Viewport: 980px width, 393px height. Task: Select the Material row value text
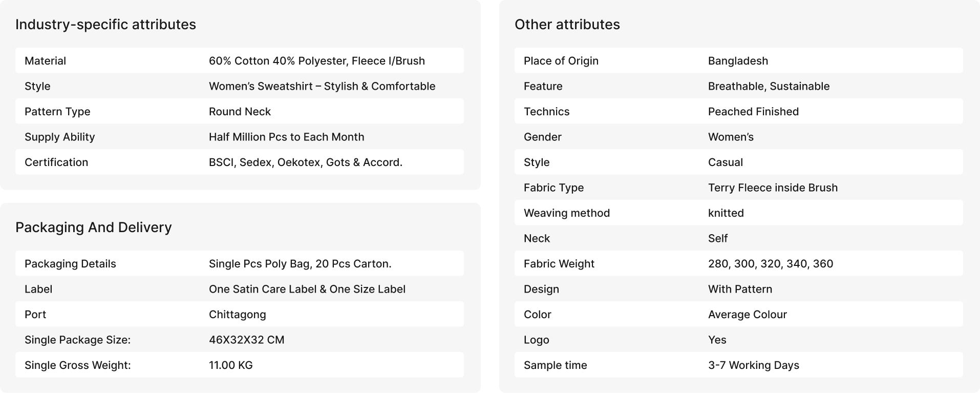(x=316, y=61)
